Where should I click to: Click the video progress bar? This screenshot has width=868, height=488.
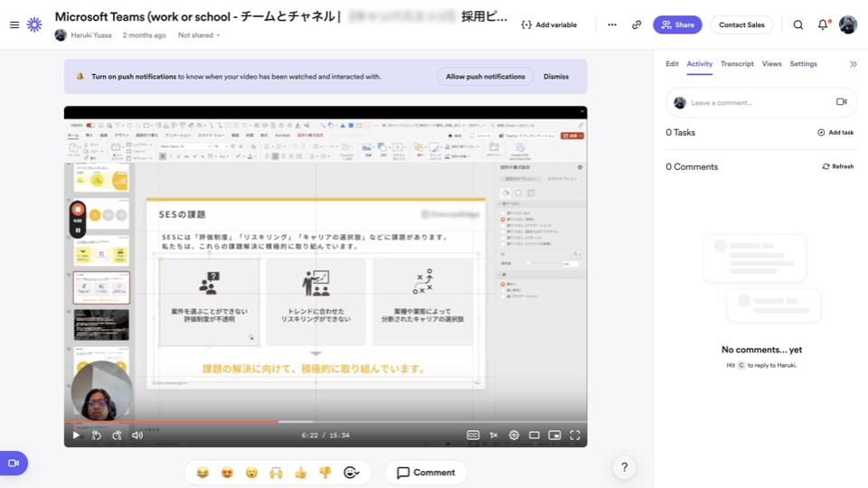[x=325, y=422]
